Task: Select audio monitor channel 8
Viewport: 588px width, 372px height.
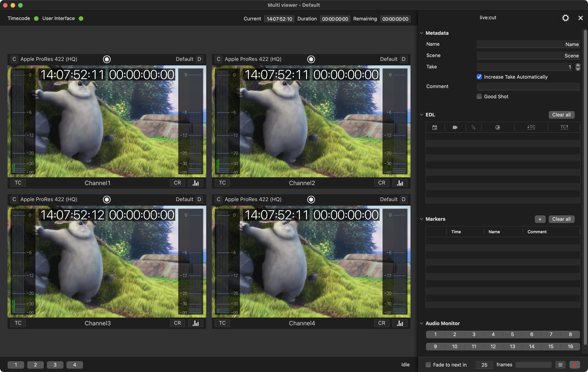Action: [570, 334]
